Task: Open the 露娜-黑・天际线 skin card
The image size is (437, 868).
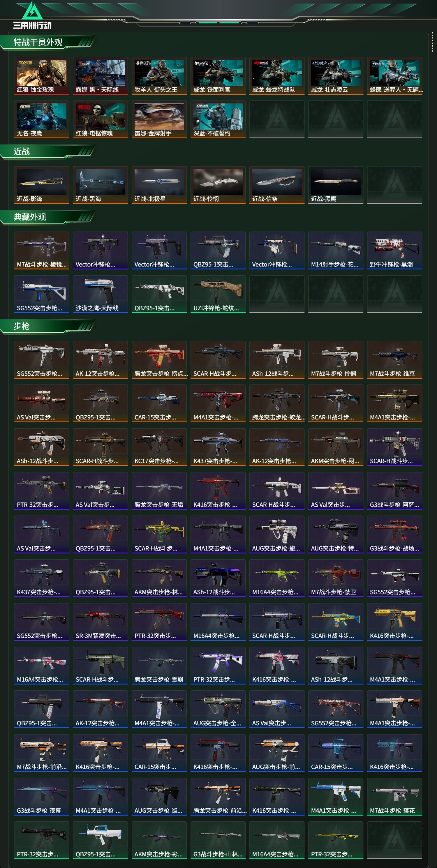Action: tap(101, 76)
